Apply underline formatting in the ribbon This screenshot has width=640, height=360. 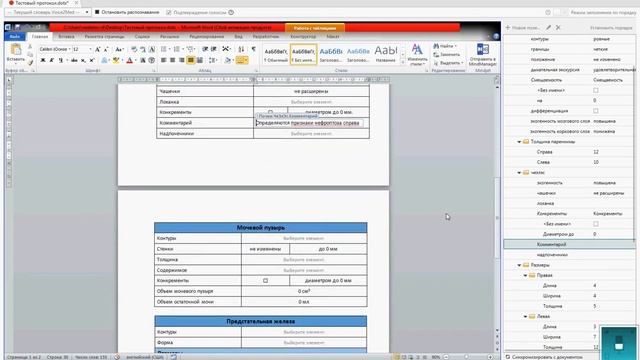coord(61,60)
